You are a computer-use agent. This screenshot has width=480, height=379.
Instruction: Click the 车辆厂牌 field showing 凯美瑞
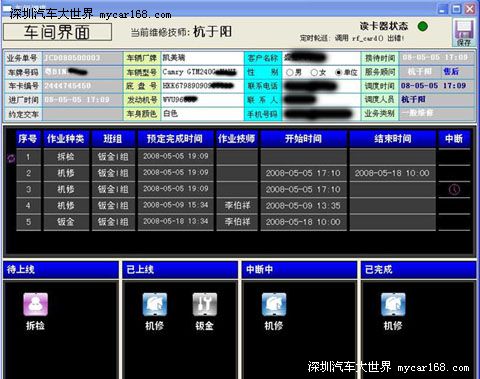[x=202, y=58]
